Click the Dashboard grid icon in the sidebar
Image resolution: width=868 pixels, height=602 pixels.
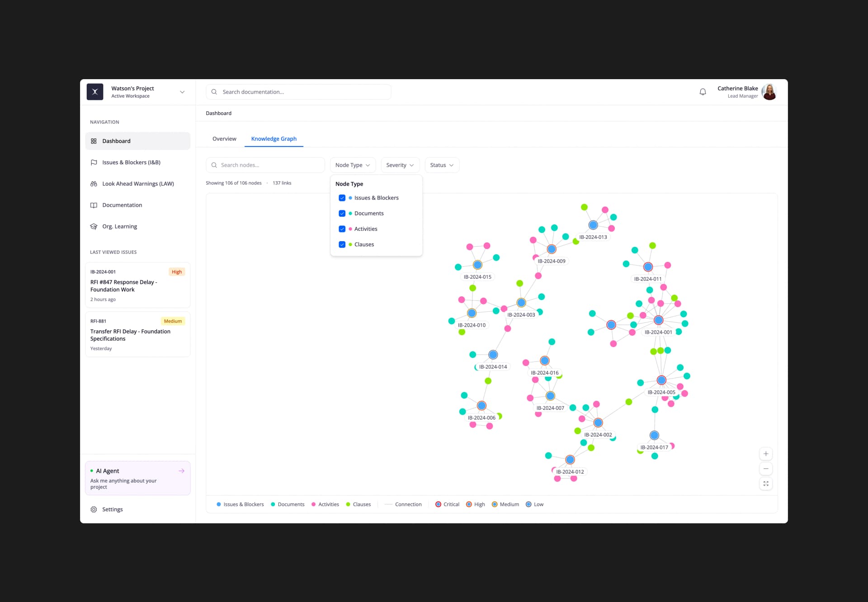[94, 141]
